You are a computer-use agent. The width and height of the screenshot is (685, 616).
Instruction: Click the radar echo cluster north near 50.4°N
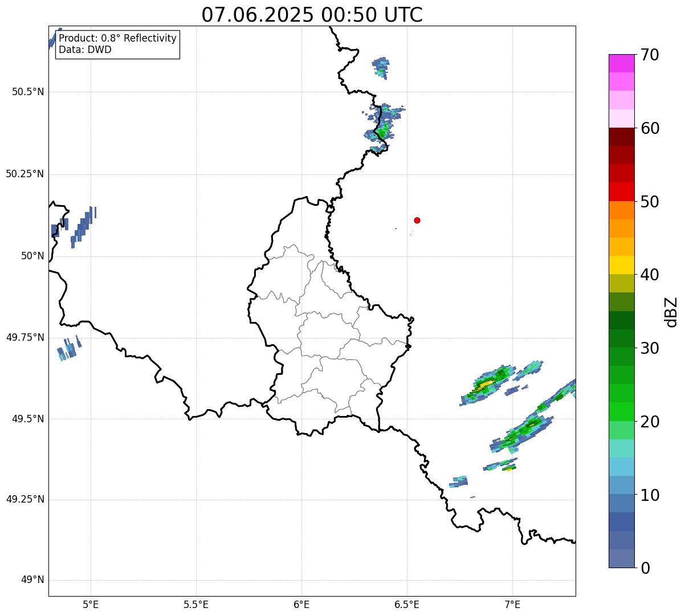[384, 128]
